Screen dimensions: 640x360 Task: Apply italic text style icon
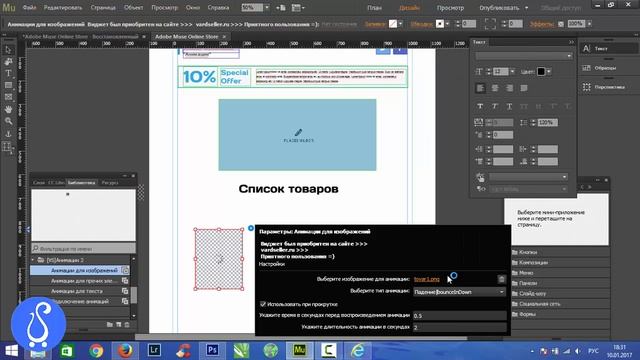pos(495,106)
